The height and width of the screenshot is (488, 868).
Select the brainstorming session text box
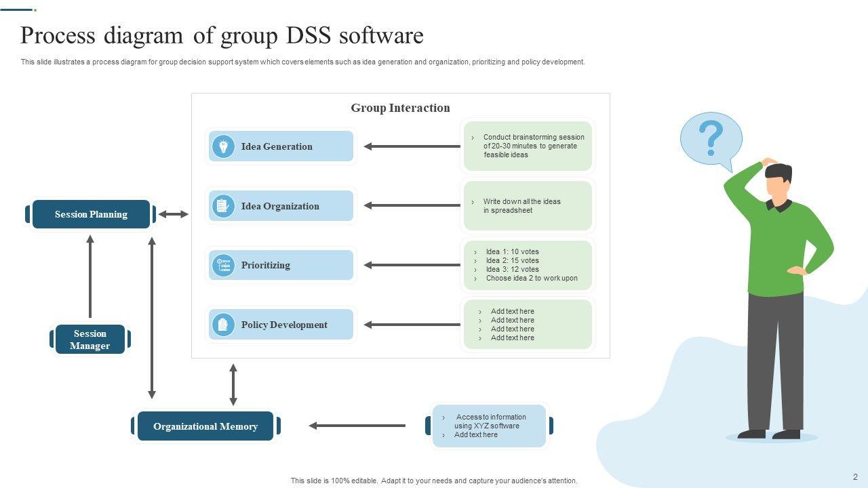pos(528,146)
